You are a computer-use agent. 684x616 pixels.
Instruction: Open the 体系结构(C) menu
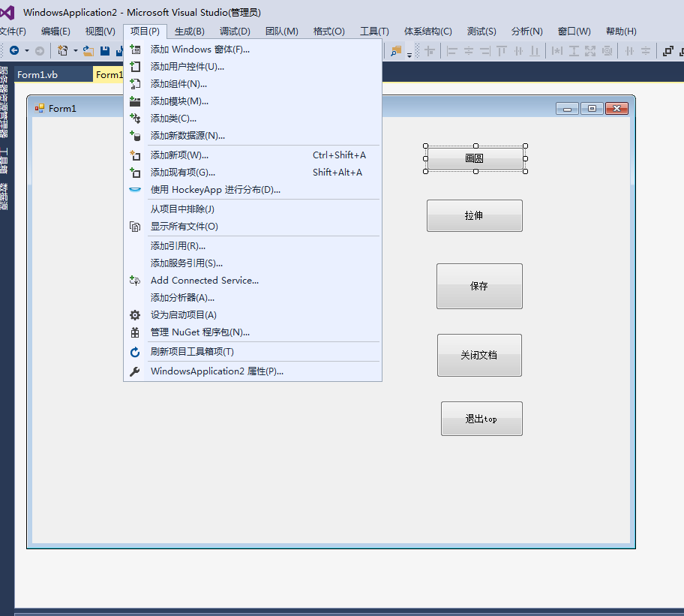tap(428, 32)
